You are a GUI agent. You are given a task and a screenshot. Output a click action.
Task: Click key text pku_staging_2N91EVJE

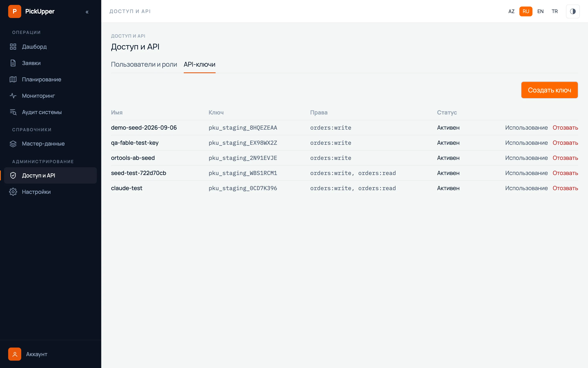click(x=243, y=158)
